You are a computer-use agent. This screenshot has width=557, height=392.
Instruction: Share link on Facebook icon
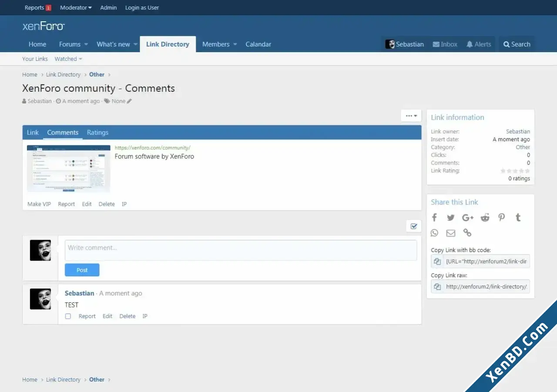tap(434, 218)
